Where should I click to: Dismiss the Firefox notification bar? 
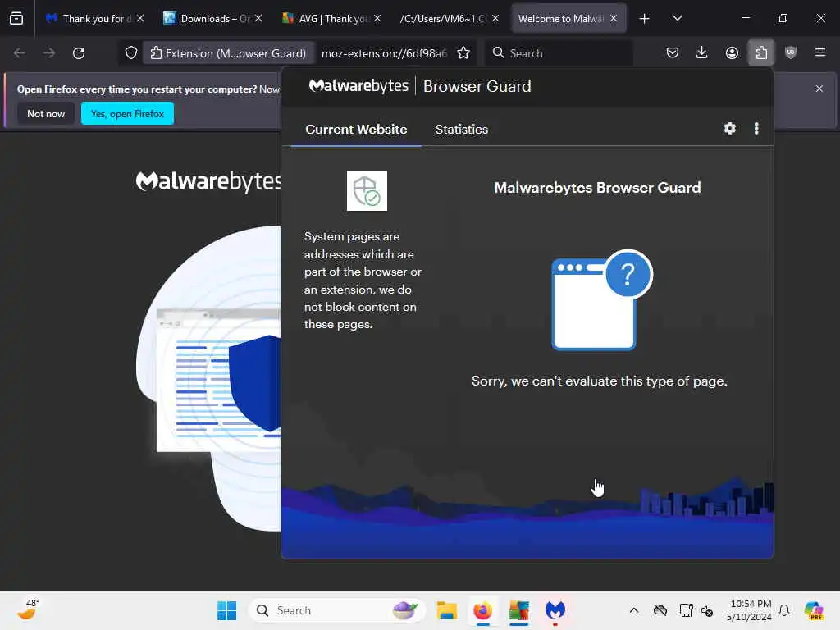(x=819, y=89)
